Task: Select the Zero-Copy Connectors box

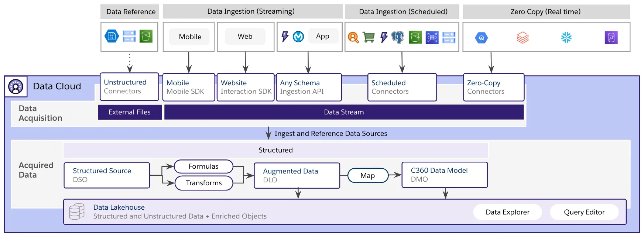Action: tap(493, 87)
